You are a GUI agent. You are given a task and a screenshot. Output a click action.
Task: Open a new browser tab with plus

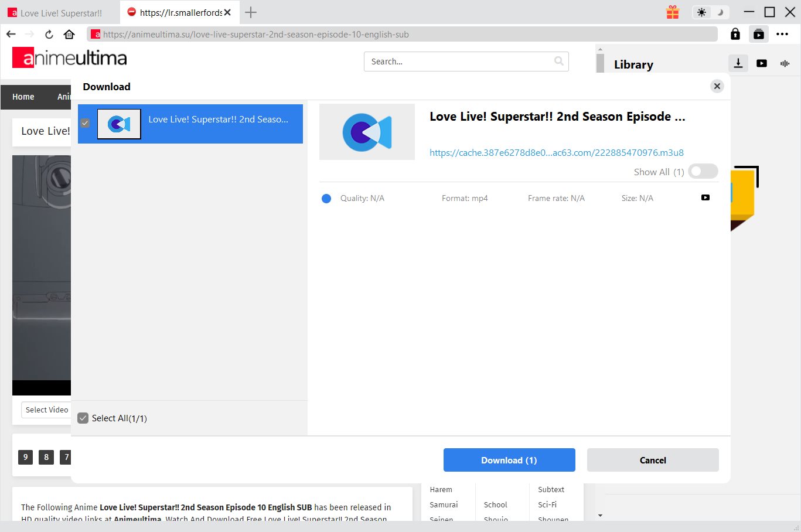251,12
